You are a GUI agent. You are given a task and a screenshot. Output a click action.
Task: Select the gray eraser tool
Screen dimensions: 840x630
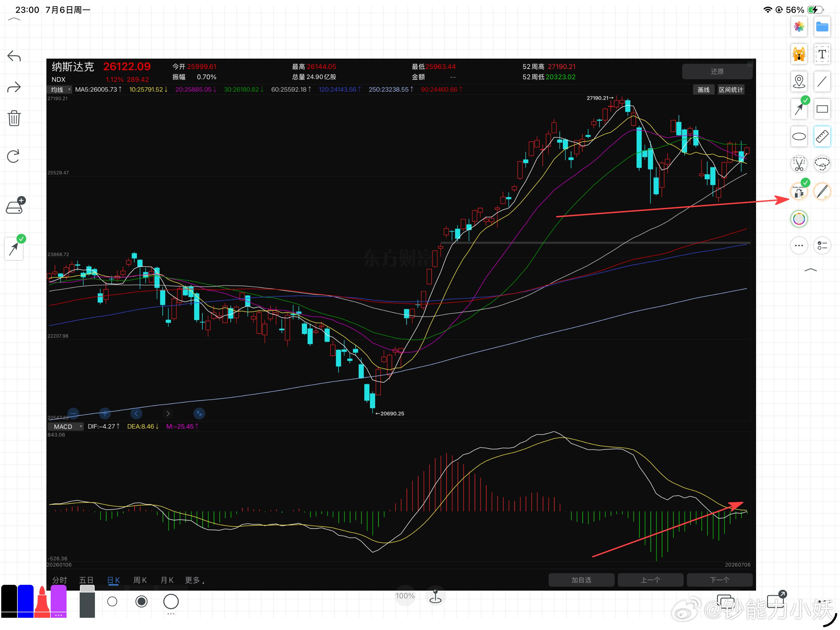point(87,601)
